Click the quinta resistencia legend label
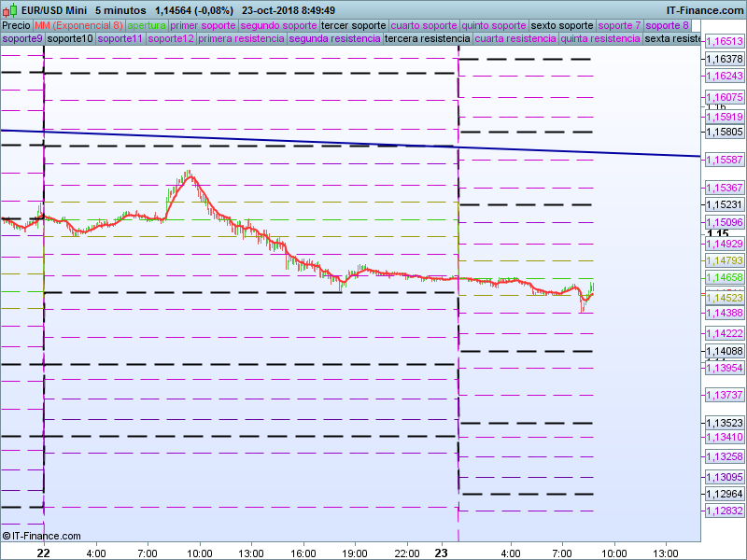The height and width of the screenshot is (560, 747). [x=600, y=39]
